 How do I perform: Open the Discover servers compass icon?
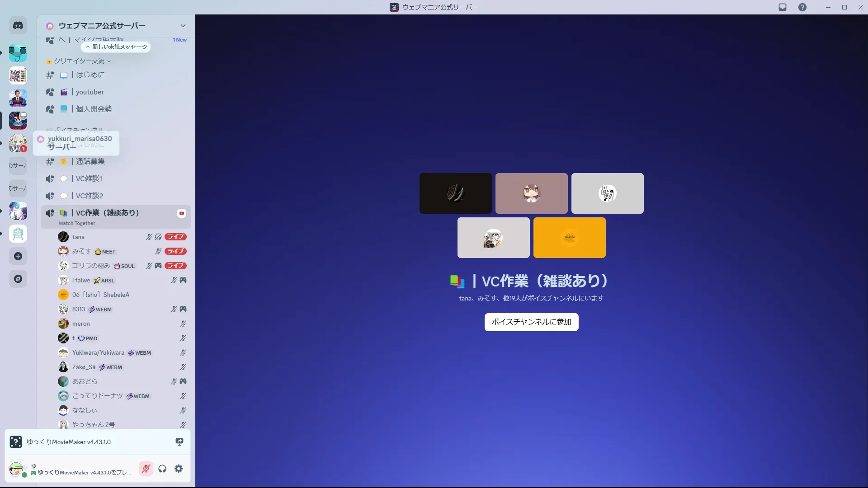(x=18, y=279)
